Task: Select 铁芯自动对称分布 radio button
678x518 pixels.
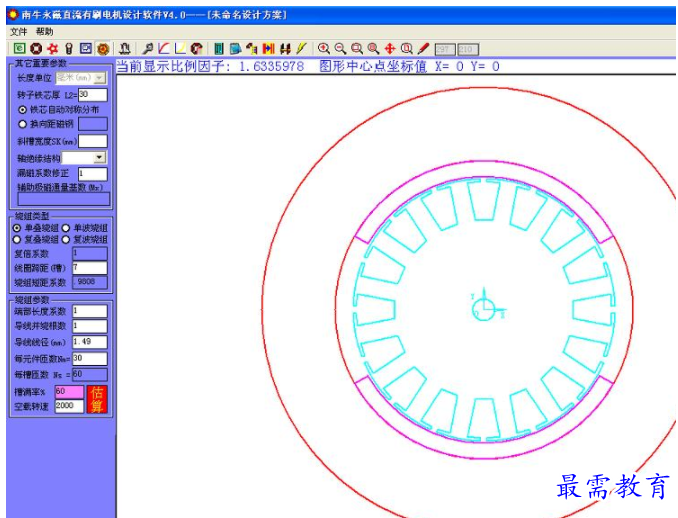Action: point(22,110)
